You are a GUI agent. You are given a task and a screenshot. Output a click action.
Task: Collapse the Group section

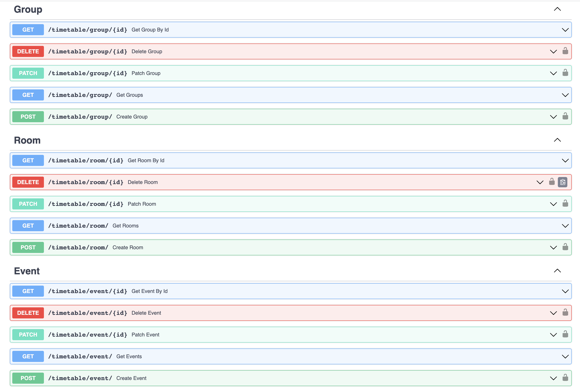point(557,9)
